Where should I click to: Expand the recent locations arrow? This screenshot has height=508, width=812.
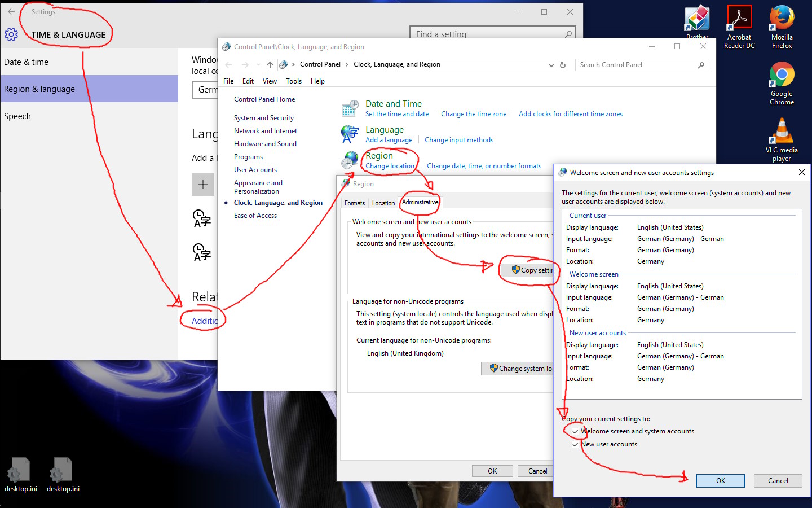tap(258, 65)
